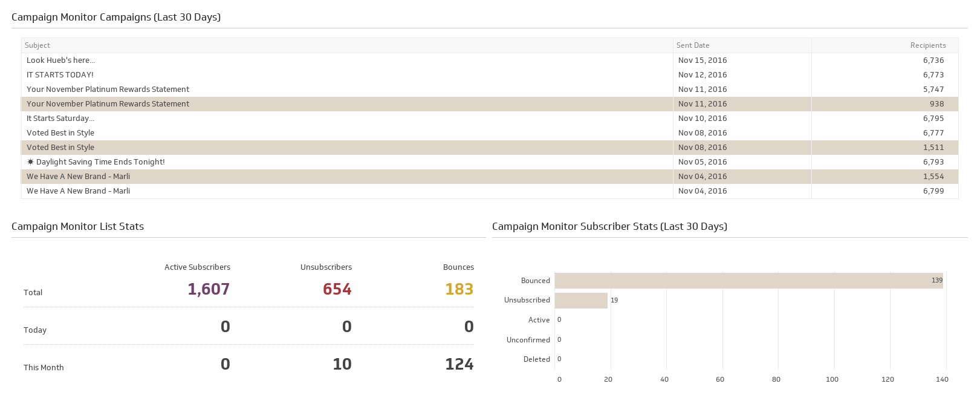Click the recipients value 6,799

pyautogui.click(x=933, y=191)
